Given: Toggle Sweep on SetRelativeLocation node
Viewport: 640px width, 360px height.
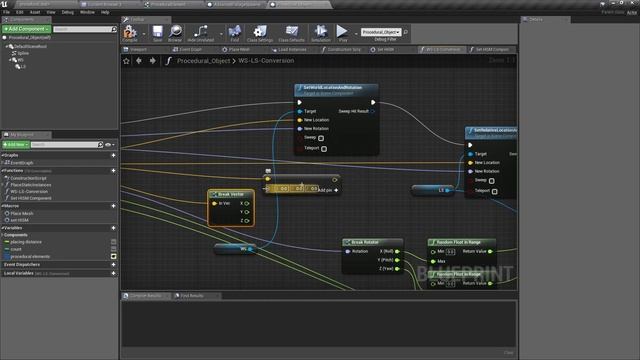Looking at the screenshot, I should [491, 181].
